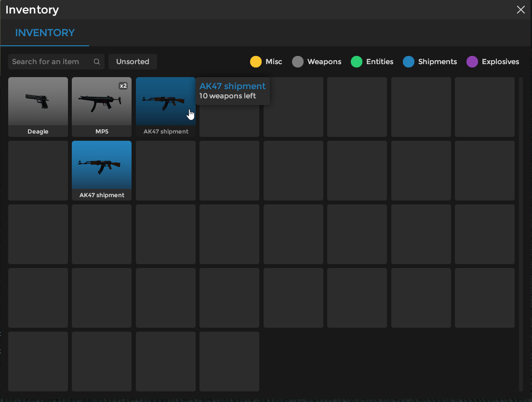Filter by Explosives category label
This screenshot has height=402, width=532.
501,62
